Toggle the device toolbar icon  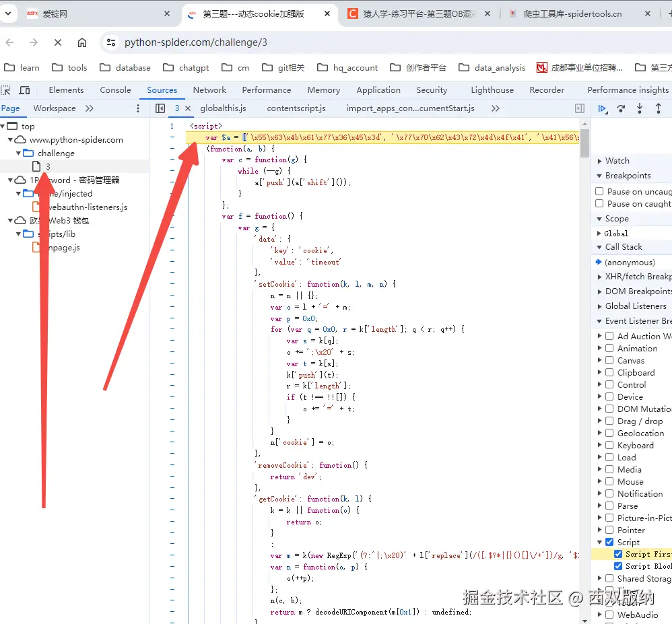[x=24, y=90]
